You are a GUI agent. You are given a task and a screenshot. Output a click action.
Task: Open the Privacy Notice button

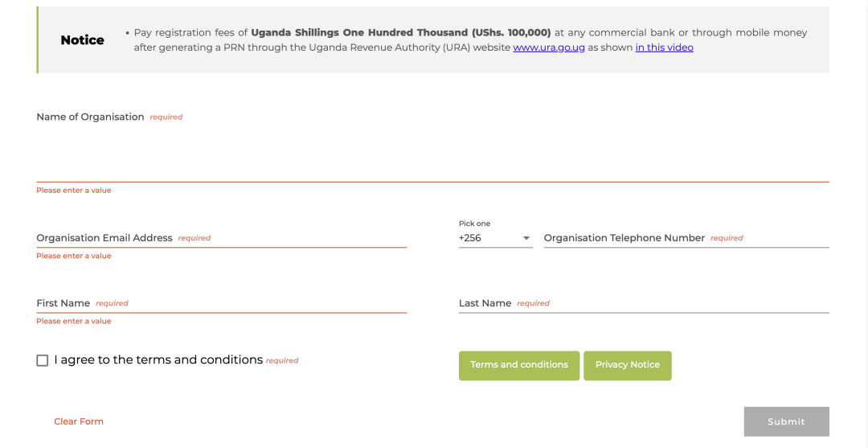(x=627, y=365)
